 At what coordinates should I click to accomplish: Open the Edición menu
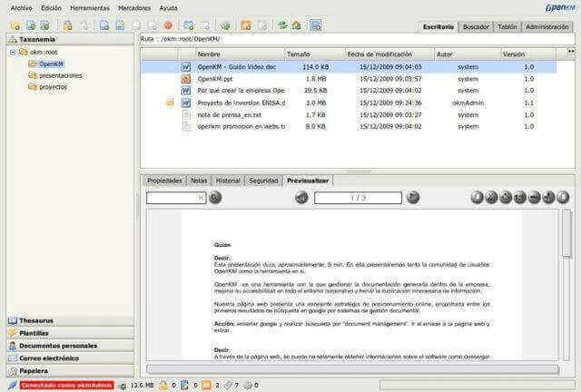[x=51, y=8]
